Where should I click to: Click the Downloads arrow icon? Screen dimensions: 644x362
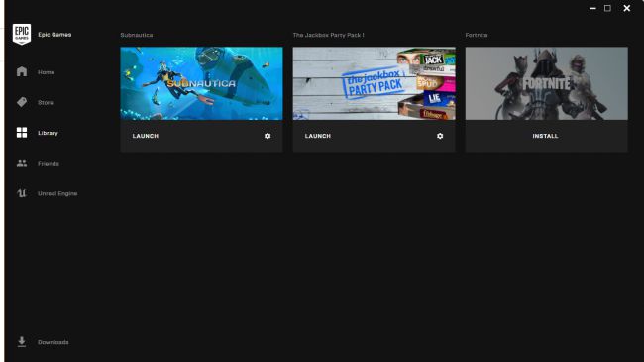[22, 341]
